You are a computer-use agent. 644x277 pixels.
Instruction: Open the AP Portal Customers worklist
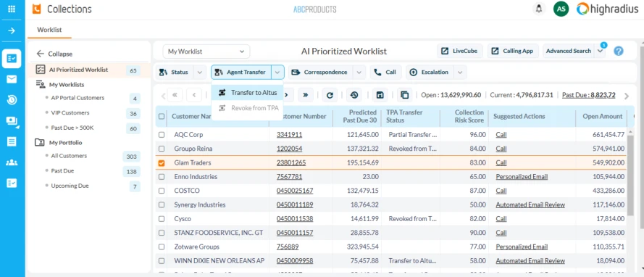78,98
